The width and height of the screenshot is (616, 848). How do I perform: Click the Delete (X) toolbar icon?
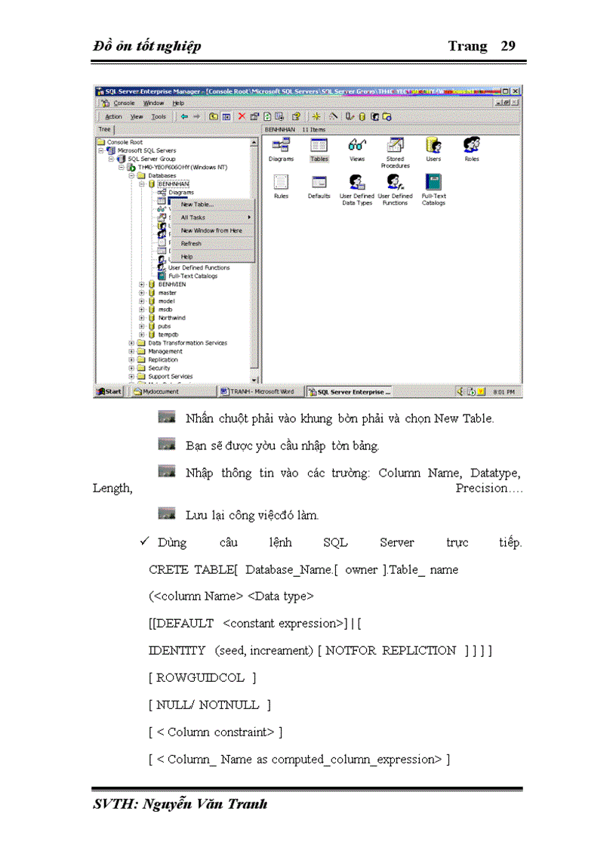click(241, 115)
